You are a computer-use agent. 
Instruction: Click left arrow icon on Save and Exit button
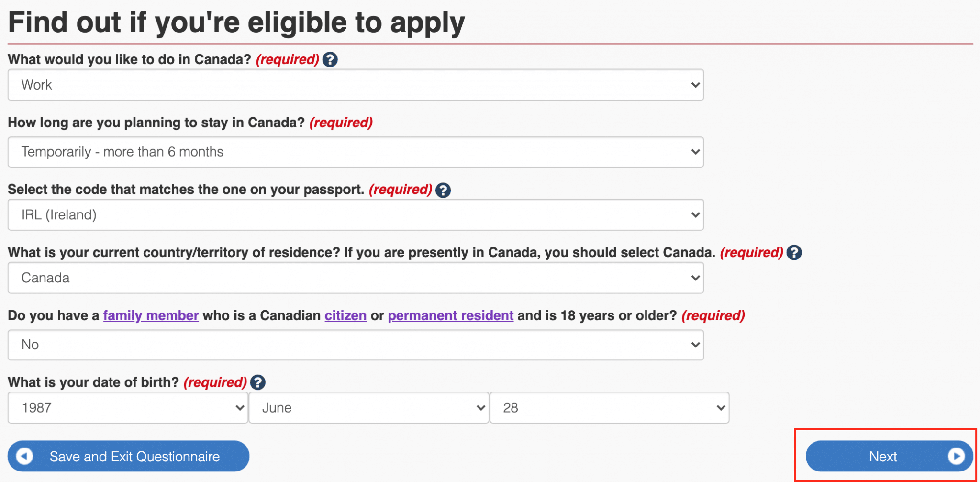24,456
